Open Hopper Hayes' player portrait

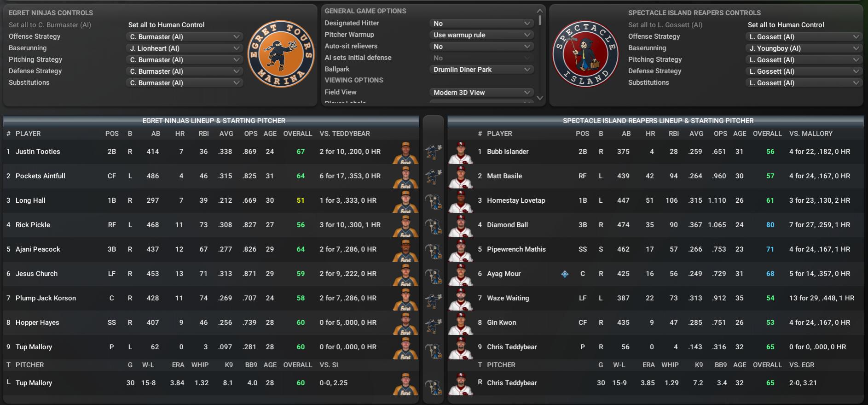coord(405,323)
